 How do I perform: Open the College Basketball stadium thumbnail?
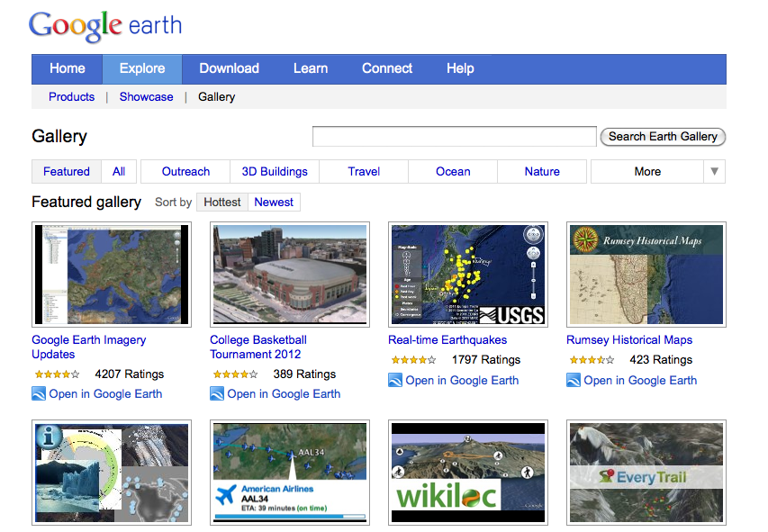coord(290,275)
